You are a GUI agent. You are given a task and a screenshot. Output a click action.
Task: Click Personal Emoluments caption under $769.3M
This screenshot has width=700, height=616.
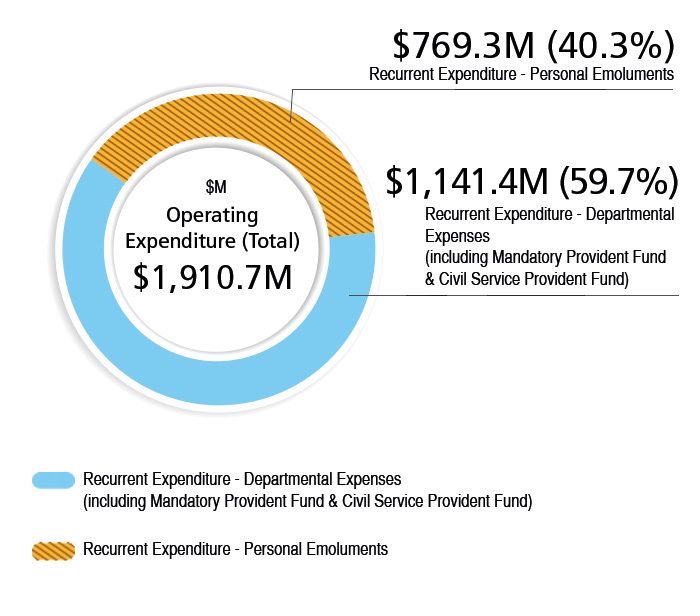[x=520, y=74]
